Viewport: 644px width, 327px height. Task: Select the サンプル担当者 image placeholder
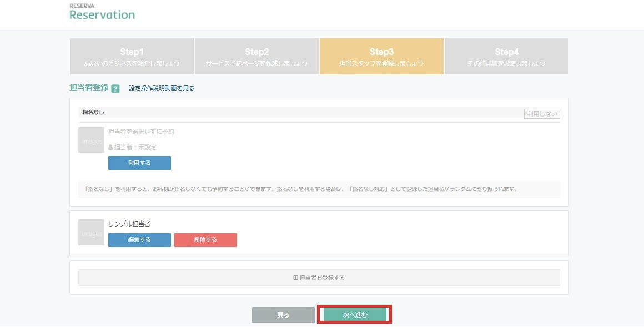(91, 233)
